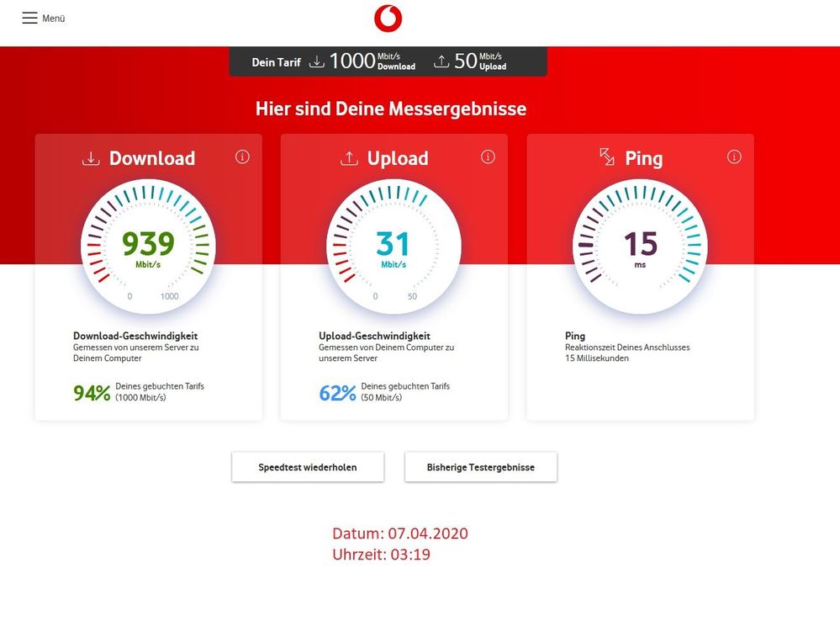840x621 pixels.
Task: Select the 94% tariff percentage text
Action: 91,392
